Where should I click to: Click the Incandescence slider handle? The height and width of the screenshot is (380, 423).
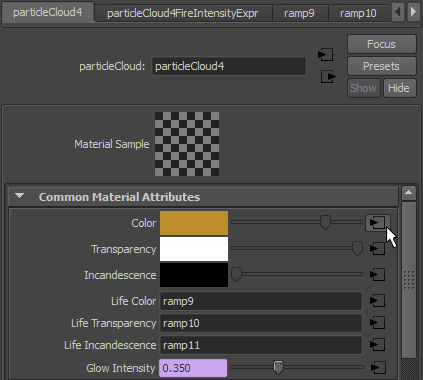(x=236, y=274)
